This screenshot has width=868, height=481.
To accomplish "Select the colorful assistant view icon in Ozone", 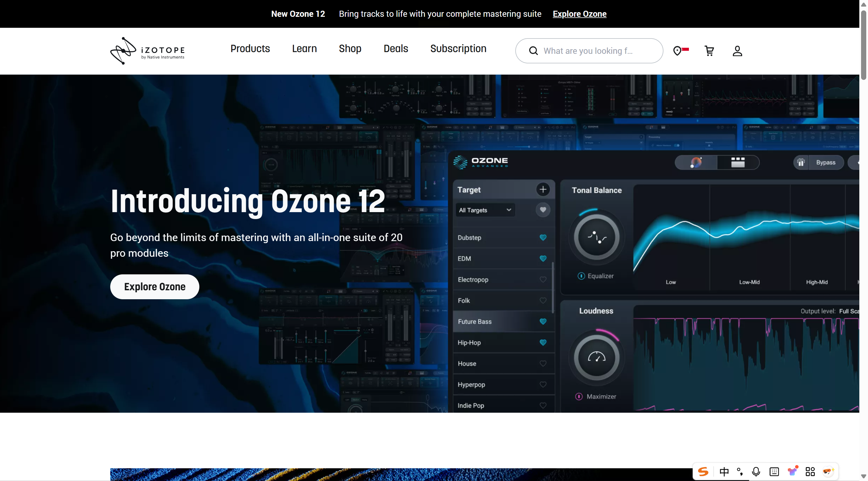I will (x=696, y=162).
